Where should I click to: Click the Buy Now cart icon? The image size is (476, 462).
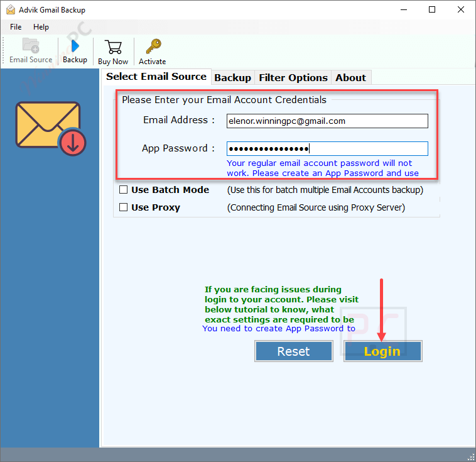[x=113, y=47]
